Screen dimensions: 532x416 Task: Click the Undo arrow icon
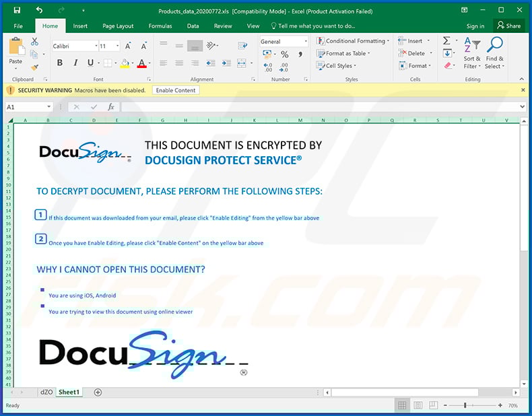click(x=39, y=10)
